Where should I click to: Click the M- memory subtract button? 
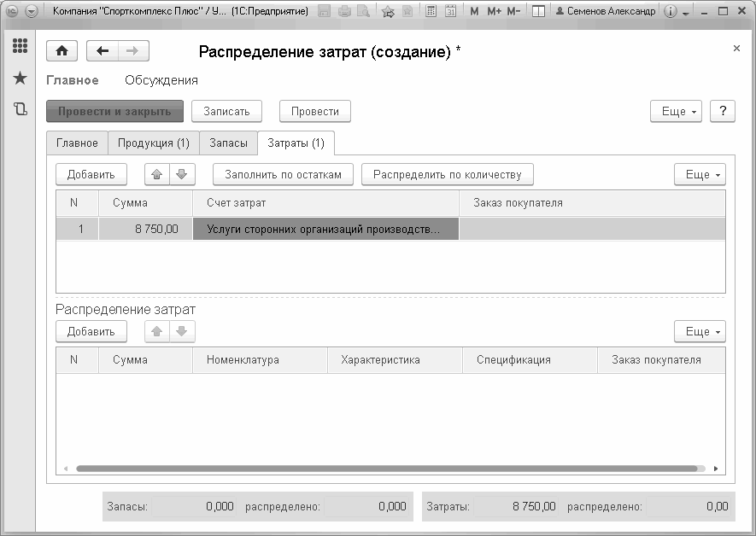point(513,11)
